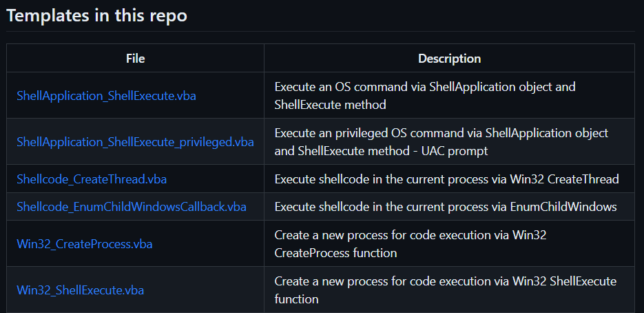This screenshot has width=644, height=313.
Task: Click the "Templates in this repo" heading
Action: pyautogui.click(x=96, y=16)
